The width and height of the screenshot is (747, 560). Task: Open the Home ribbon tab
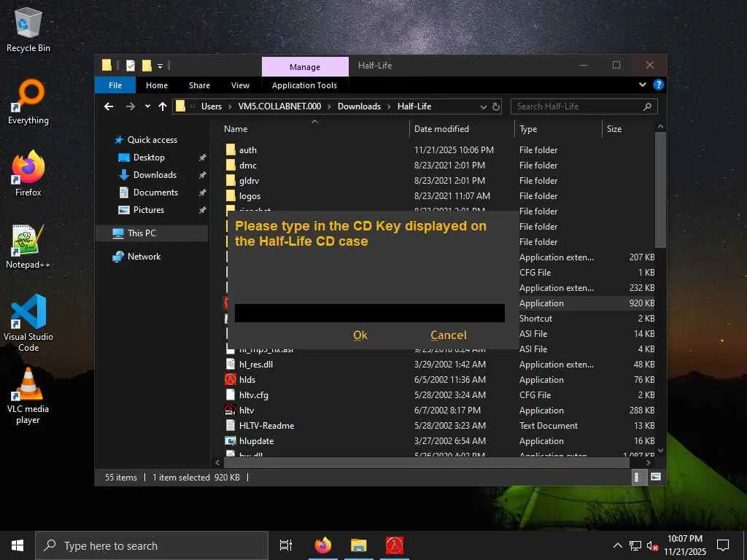click(157, 85)
